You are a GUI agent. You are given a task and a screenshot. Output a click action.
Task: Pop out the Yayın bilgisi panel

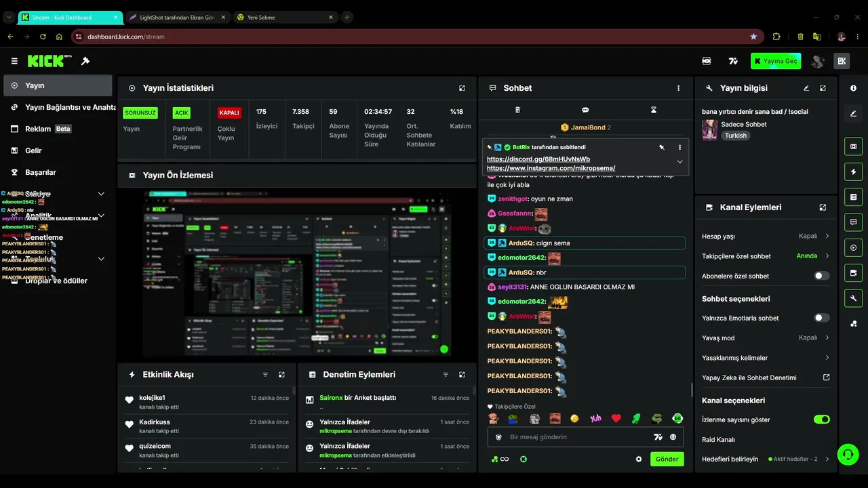823,88
